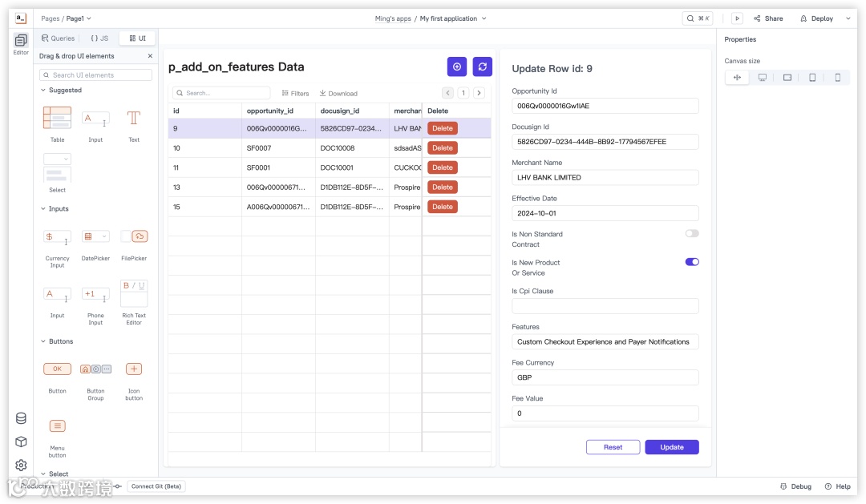Open the Deploy options chevron
The width and height of the screenshot is (866, 504).
(848, 18)
